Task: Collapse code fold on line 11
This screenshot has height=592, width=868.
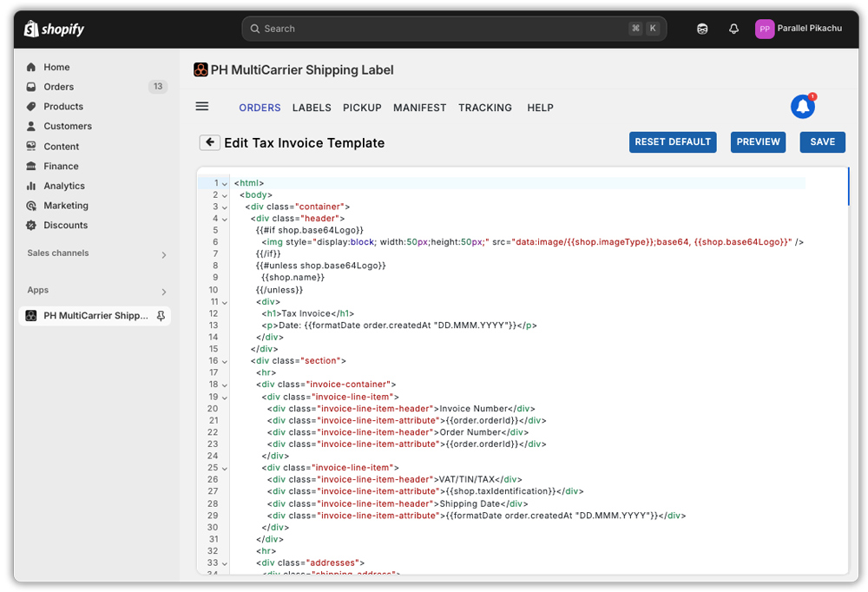Action: pyautogui.click(x=225, y=302)
